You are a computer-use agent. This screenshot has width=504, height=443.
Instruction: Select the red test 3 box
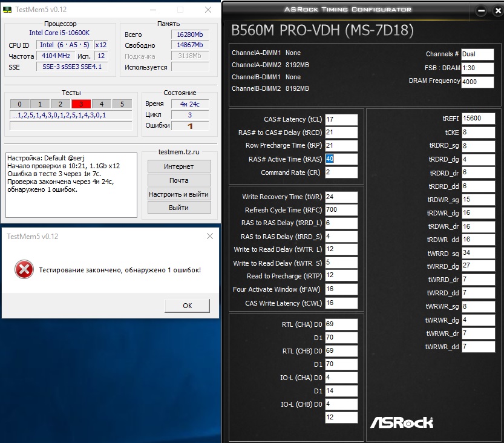coord(81,104)
